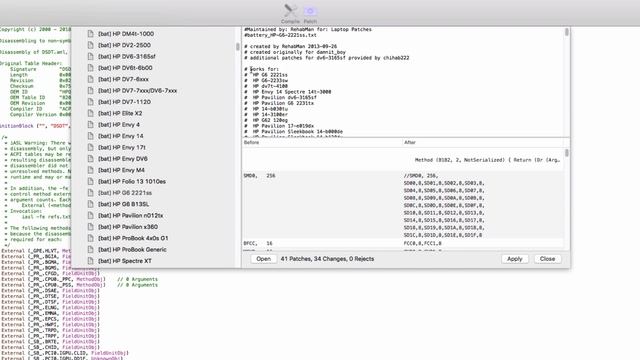Pick the [bat] HP ProBook 4x0s G1 patch

(x=133, y=238)
